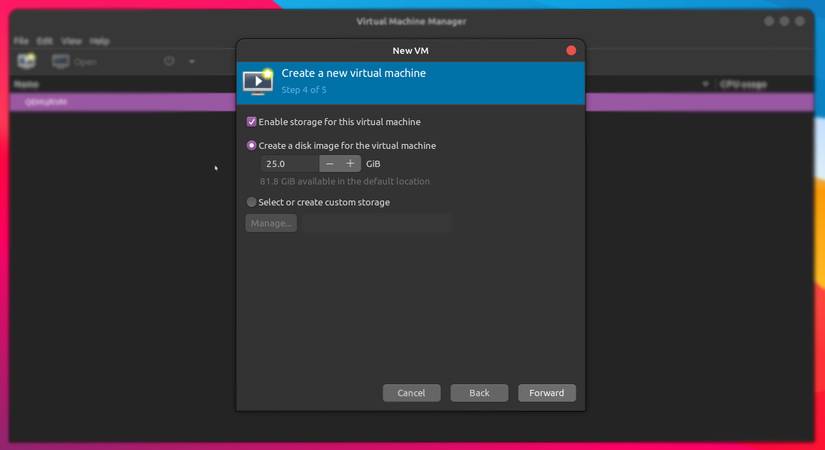This screenshot has height=450, width=825.
Task: Cancel the New VM wizard
Action: [411, 393]
